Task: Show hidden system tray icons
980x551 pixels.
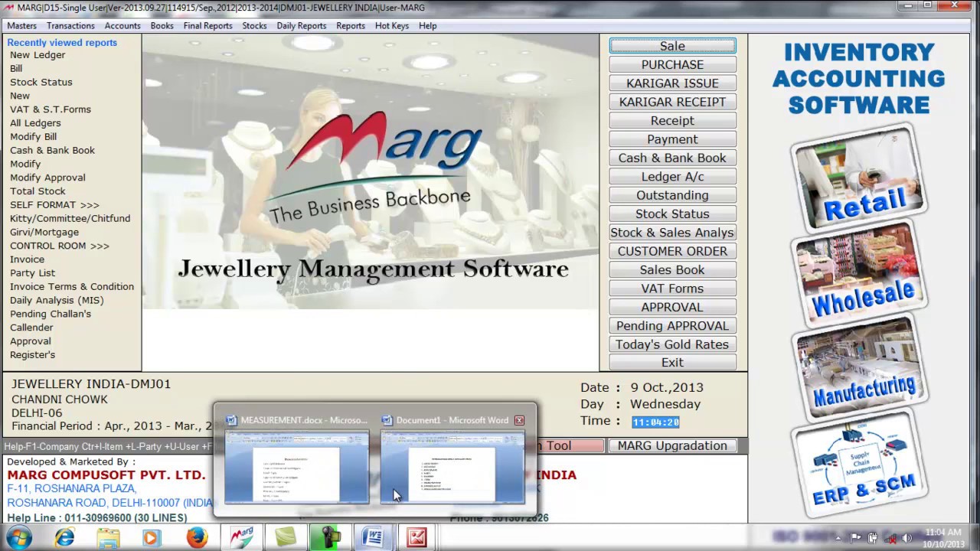Action: point(838,538)
